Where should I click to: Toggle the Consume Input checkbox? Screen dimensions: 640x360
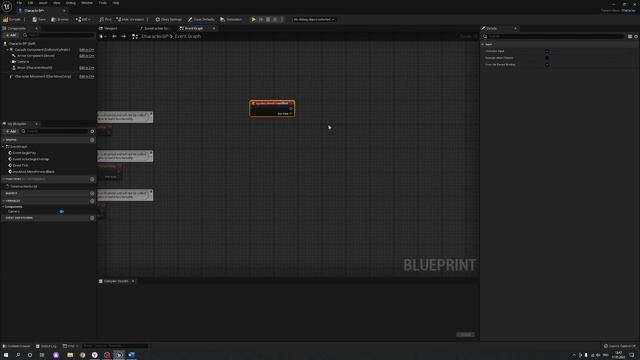coord(547,51)
